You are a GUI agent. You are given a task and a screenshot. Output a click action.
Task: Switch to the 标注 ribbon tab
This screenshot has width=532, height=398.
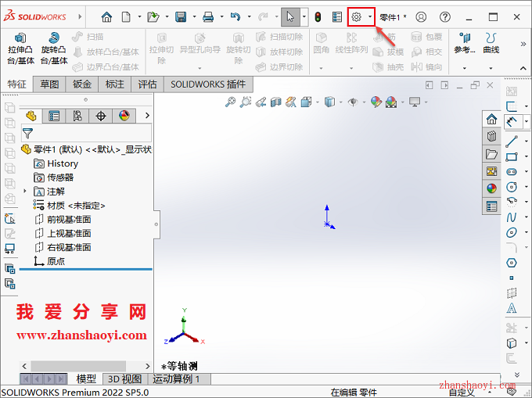115,84
